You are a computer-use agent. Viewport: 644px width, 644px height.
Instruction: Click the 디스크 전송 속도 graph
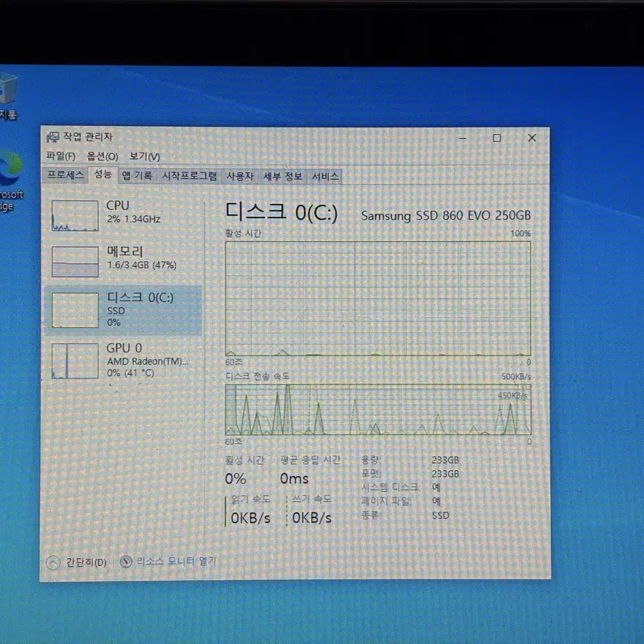click(378, 409)
